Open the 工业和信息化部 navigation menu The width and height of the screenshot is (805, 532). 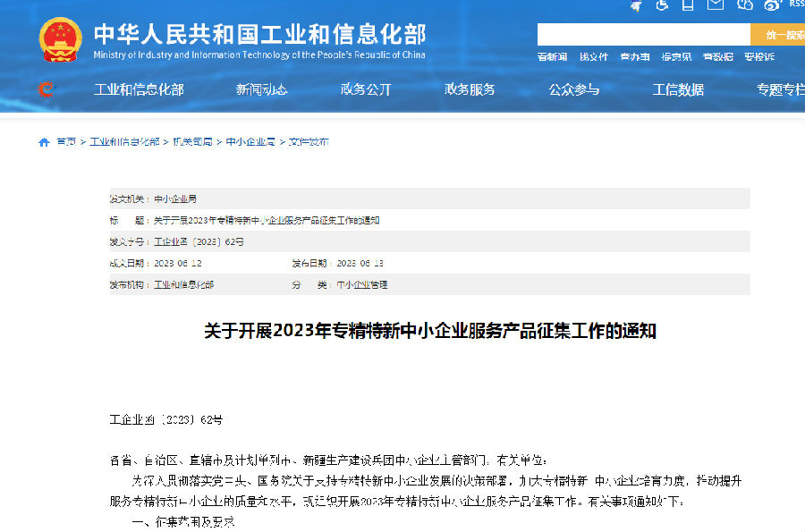[x=139, y=89]
